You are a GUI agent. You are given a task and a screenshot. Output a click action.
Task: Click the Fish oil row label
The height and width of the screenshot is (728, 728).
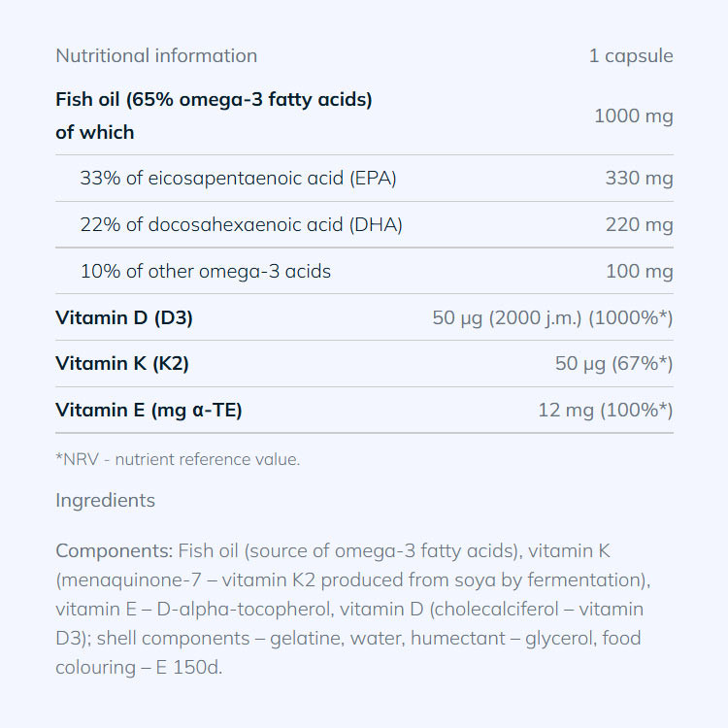click(x=214, y=99)
